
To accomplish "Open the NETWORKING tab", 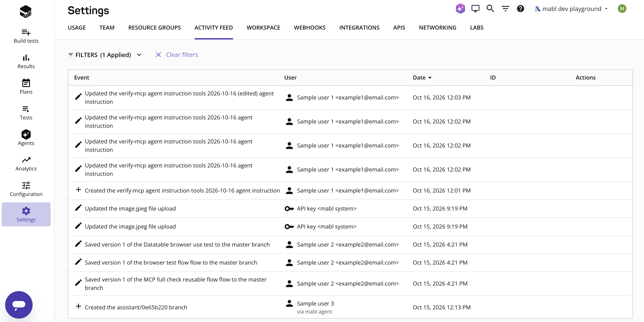I will click(x=438, y=27).
